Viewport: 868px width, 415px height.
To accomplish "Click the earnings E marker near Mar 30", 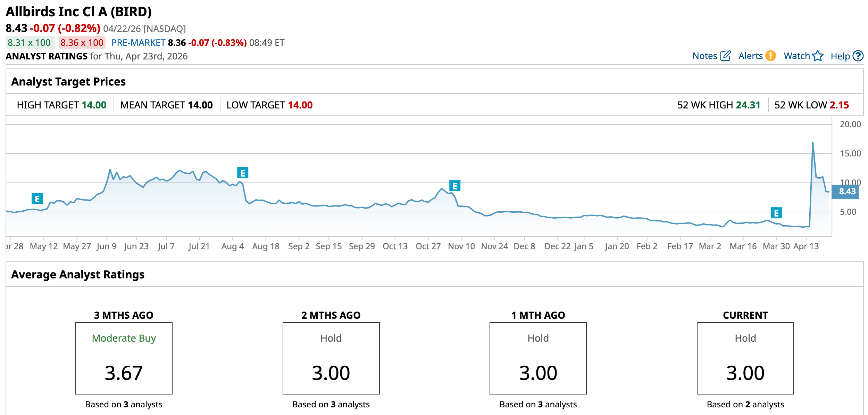I will (x=776, y=213).
